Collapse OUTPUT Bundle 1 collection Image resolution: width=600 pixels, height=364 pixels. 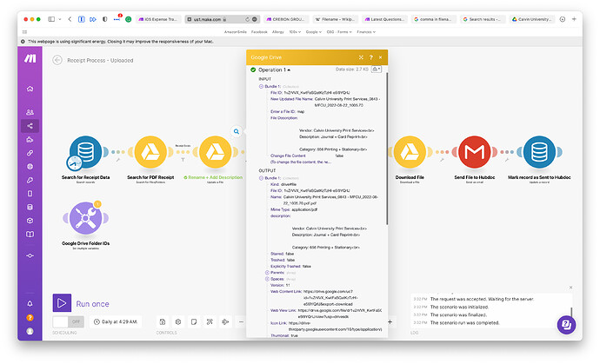click(261, 178)
